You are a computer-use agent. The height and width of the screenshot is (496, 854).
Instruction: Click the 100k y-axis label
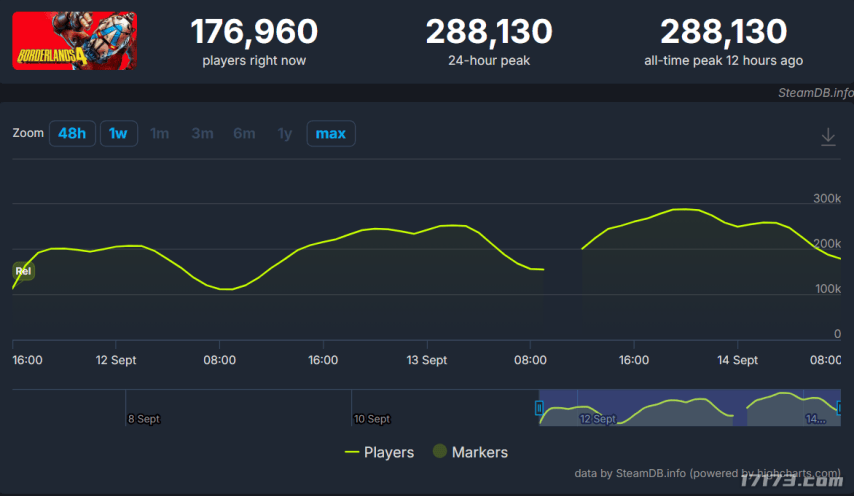pos(828,289)
